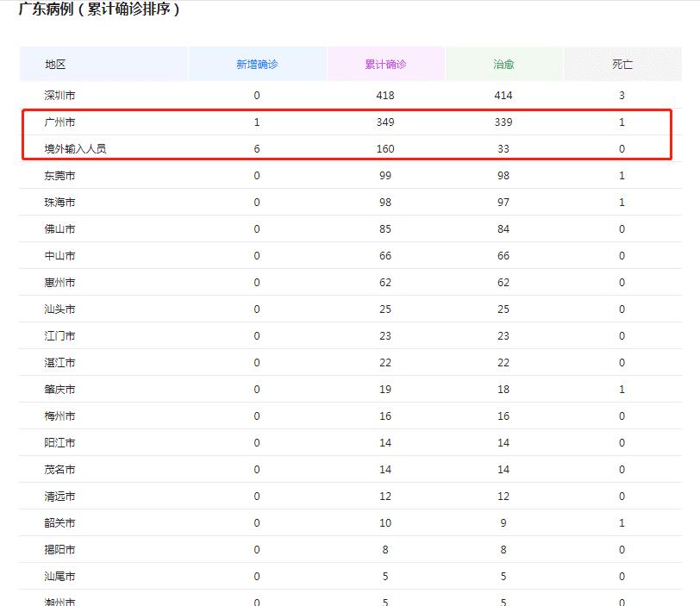700x606 pixels.
Task: Select the 惠州市 row name
Action: [59, 283]
